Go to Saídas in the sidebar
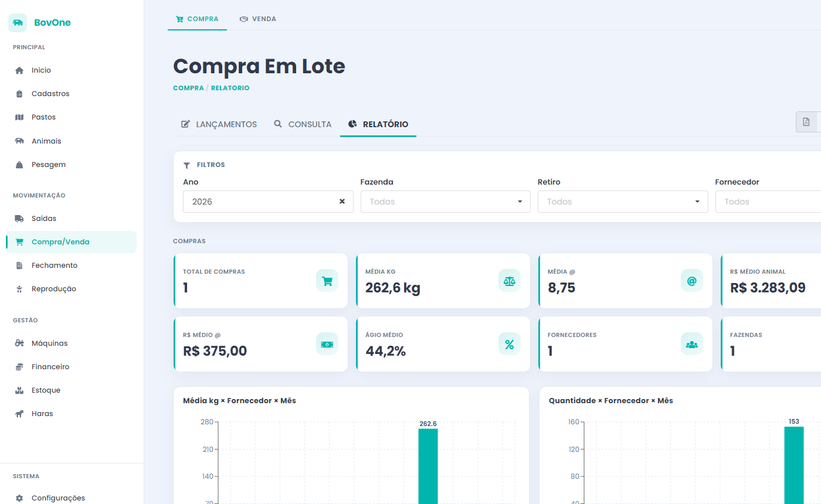The height and width of the screenshot is (504, 821). [71, 219]
